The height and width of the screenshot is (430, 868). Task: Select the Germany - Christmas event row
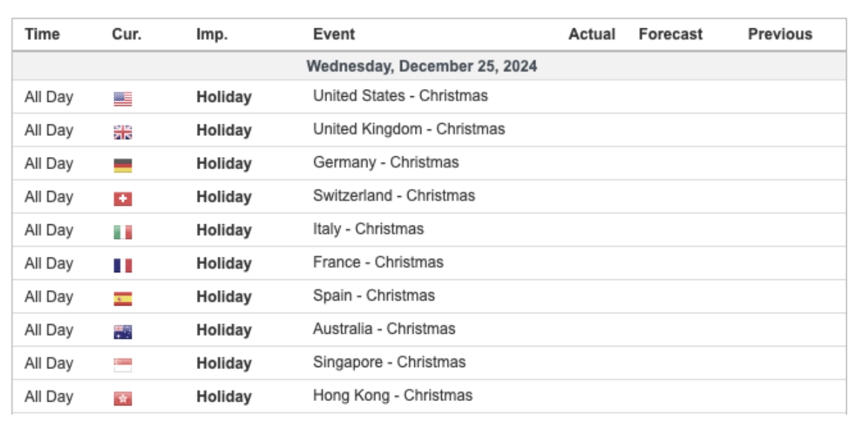(386, 162)
